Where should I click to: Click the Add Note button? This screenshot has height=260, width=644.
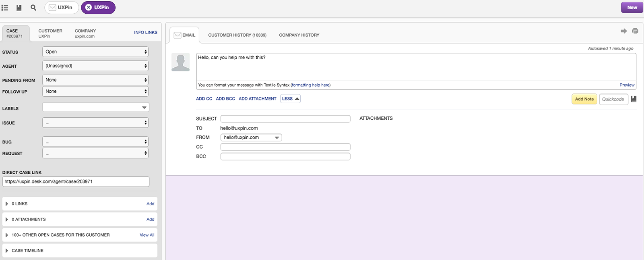tap(584, 99)
